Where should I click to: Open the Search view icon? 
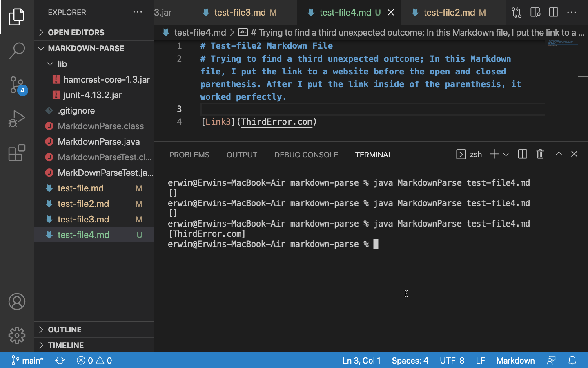tap(17, 51)
